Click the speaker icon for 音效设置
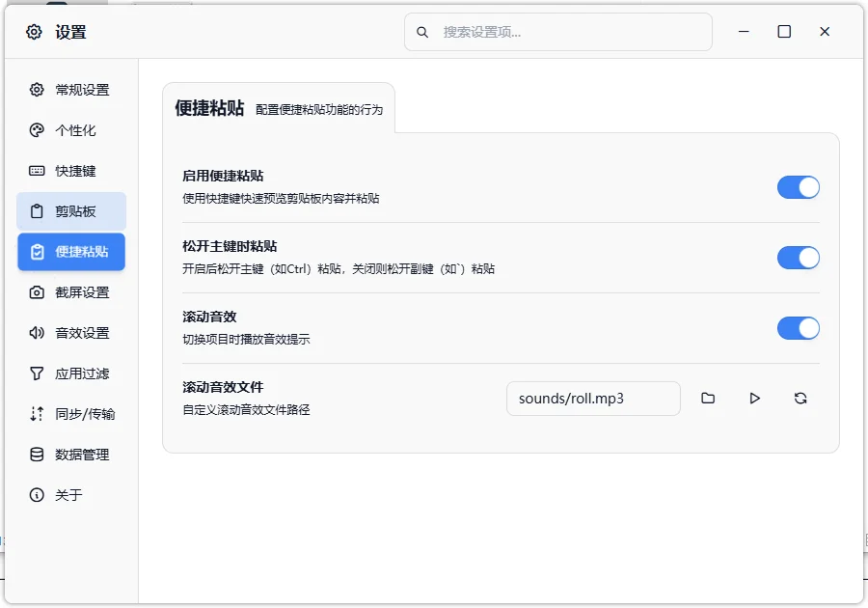868x608 pixels. point(37,333)
